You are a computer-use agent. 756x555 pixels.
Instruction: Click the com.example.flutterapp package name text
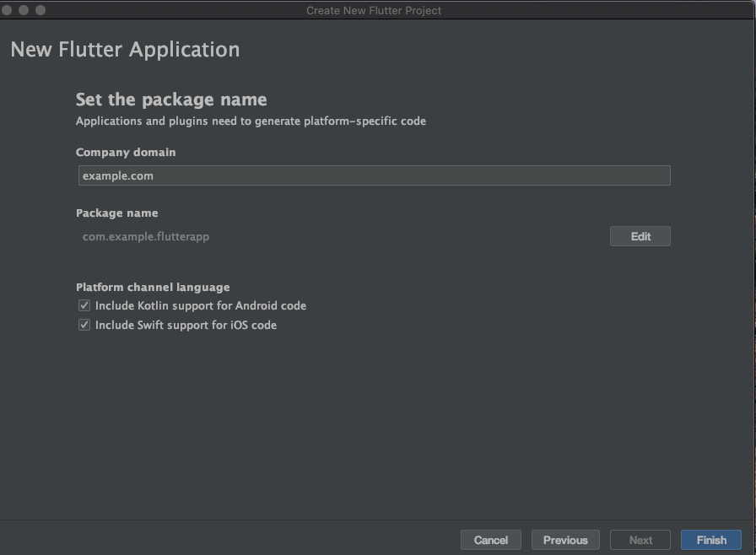(x=146, y=236)
